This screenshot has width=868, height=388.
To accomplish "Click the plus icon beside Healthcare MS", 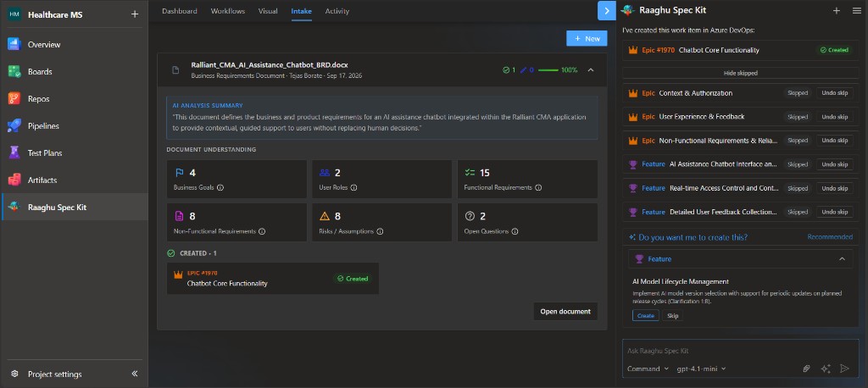I will (135, 14).
